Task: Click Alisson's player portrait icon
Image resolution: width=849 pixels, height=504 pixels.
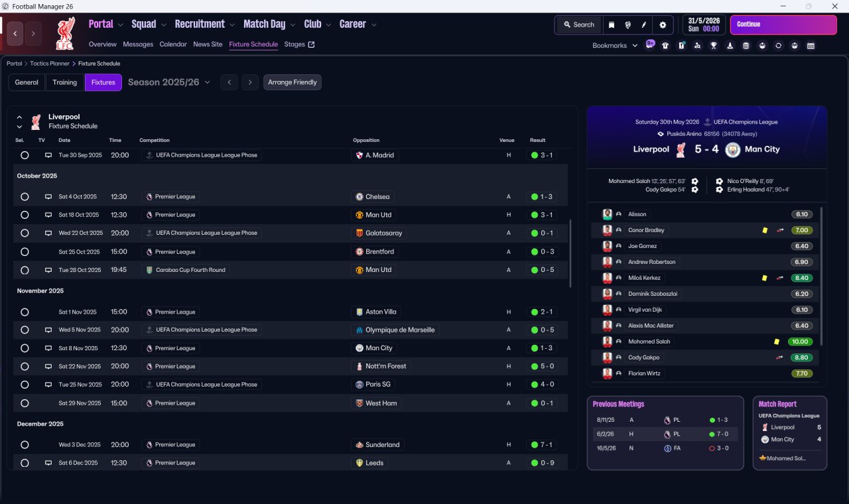Action: 607,214
